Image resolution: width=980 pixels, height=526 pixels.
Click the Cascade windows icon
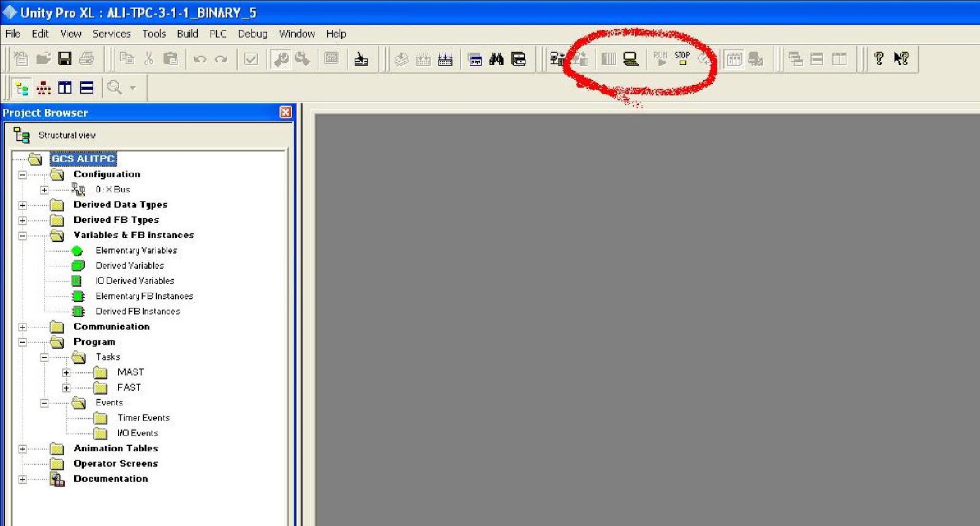(x=795, y=59)
